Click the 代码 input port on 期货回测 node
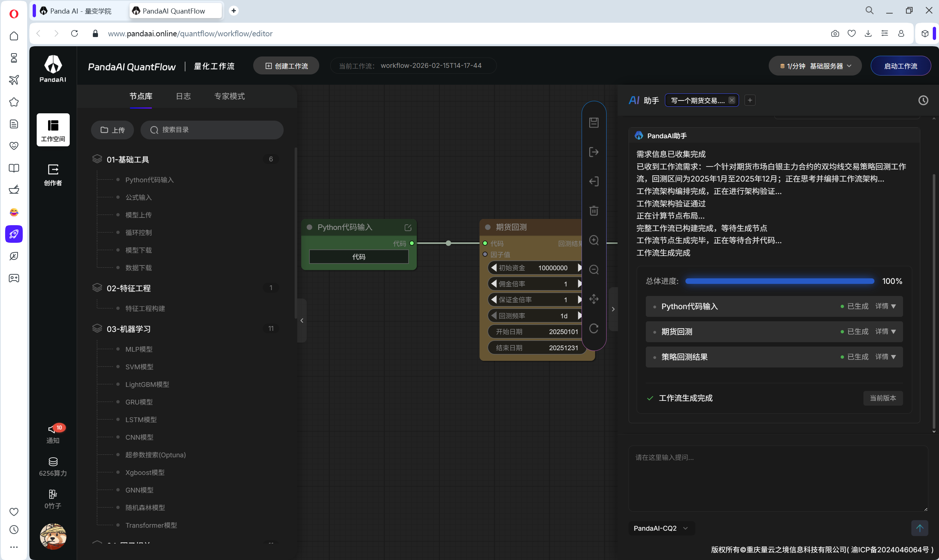Image resolution: width=939 pixels, height=560 pixels. [485, 244]
